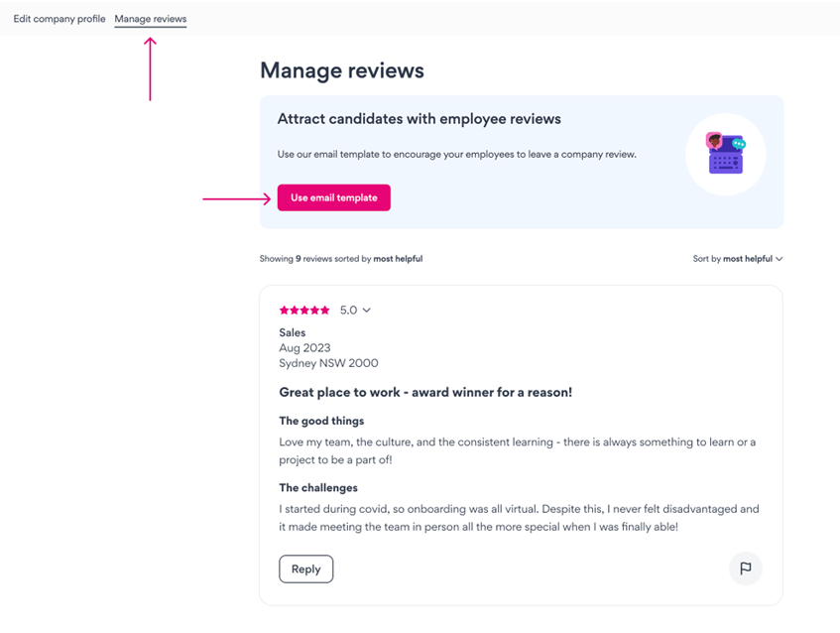Click the pink arrow pointing to email template button
The width and height of the screenshot is (840, 633).
[x=237, y=198]
